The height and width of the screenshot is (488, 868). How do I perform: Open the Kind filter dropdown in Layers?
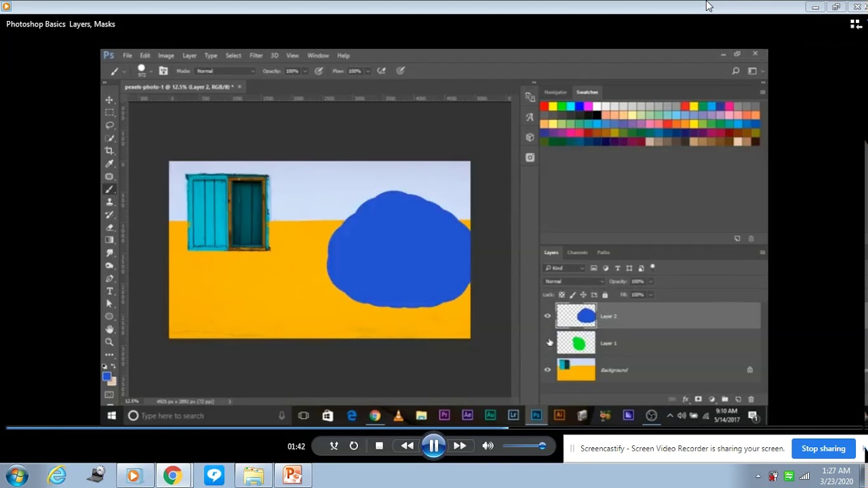pos(564,268)
